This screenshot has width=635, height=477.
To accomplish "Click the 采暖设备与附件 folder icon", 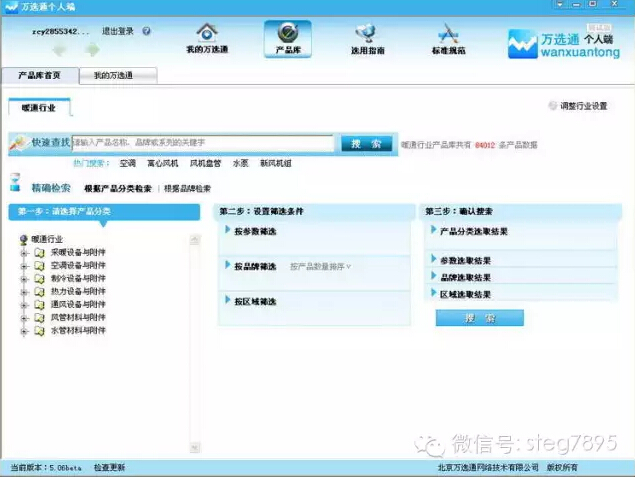I will point(39,253).
